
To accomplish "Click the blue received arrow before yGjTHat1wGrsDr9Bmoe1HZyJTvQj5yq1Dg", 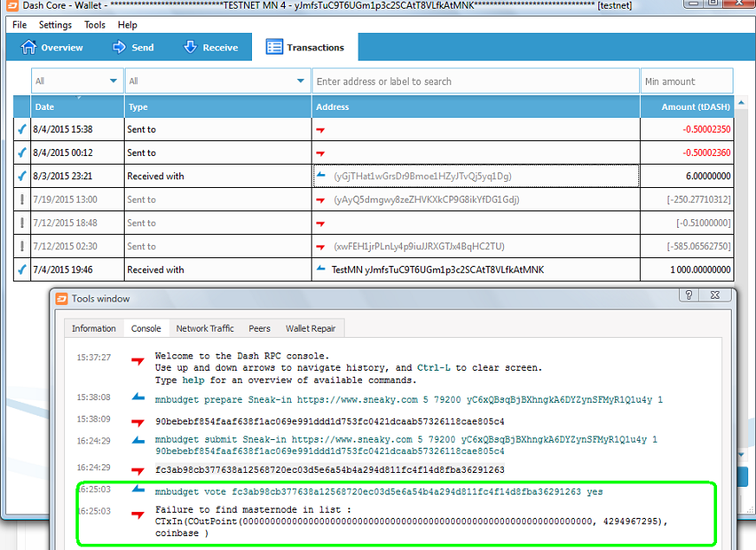I will tap(320, 175).
